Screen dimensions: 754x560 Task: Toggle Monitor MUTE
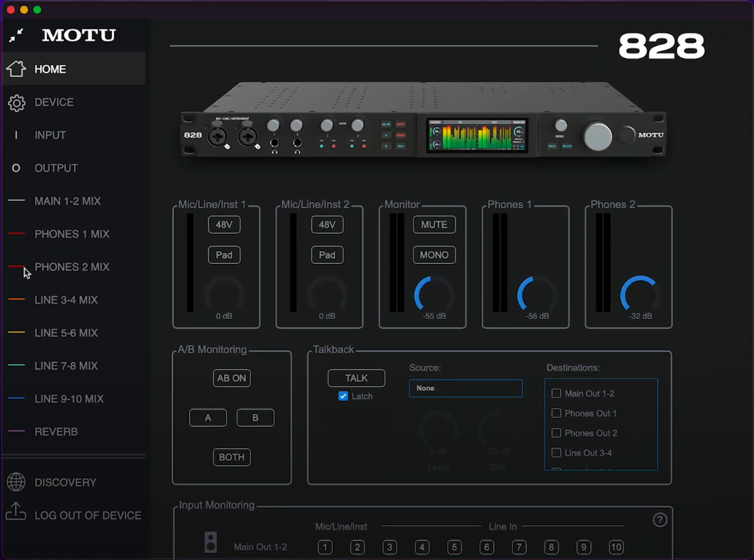[x=434, y=225]
